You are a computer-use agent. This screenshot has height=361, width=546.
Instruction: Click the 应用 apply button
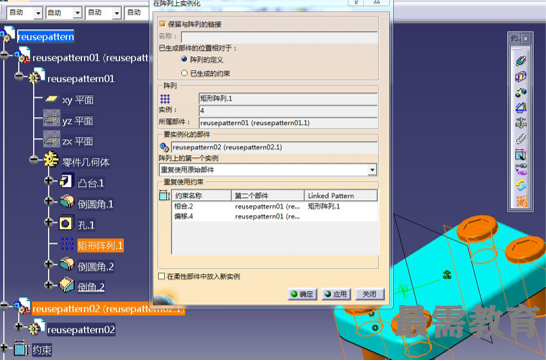pos(336,294)
